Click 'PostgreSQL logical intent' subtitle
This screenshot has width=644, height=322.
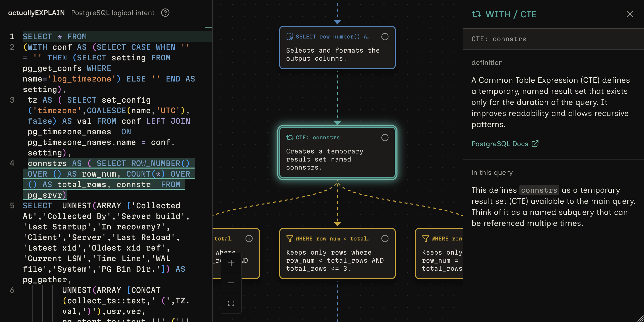coord(113,13)
